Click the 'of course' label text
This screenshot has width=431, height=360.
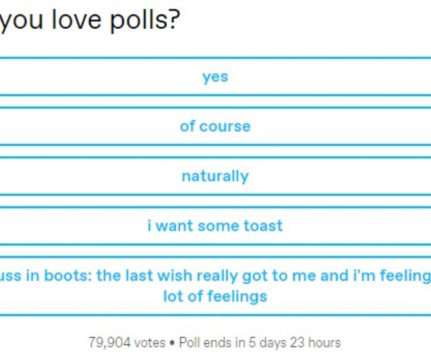coord(215,126)
